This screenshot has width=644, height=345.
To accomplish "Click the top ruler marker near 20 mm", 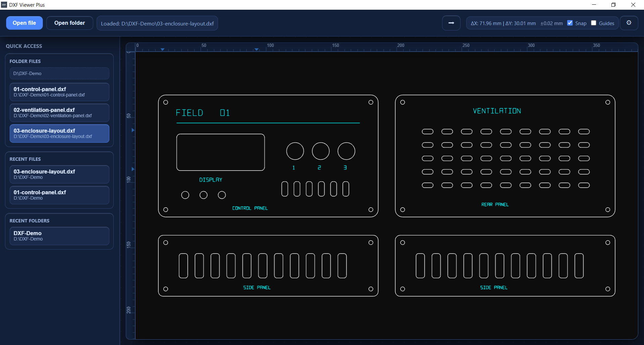I will click(163, 50).
